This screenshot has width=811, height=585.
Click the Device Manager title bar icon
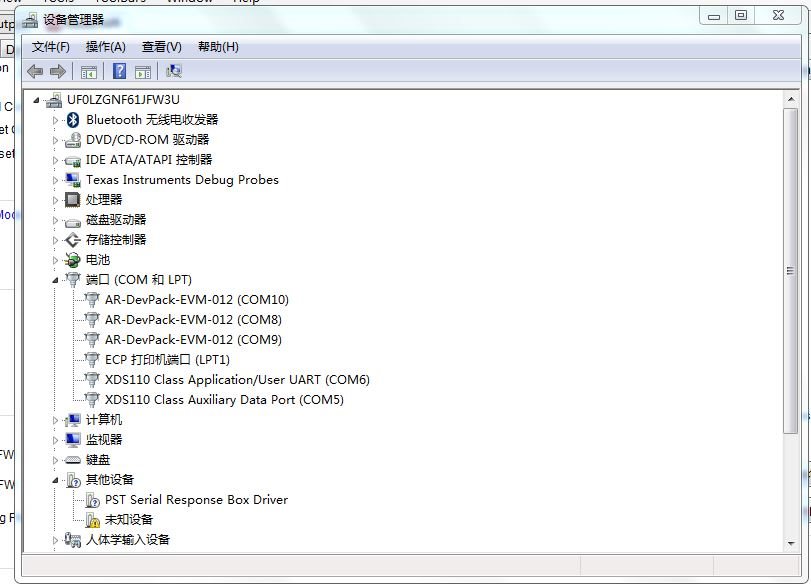[31, 21]
